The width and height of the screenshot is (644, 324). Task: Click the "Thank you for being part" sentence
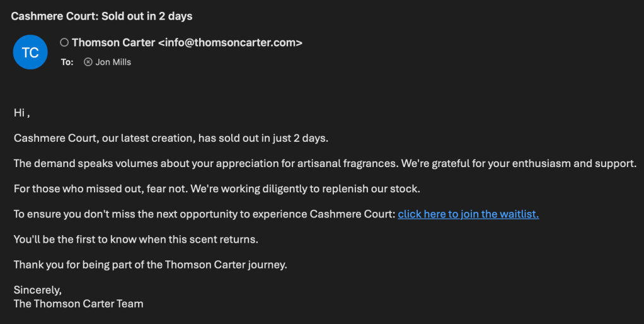coord(150,265)
